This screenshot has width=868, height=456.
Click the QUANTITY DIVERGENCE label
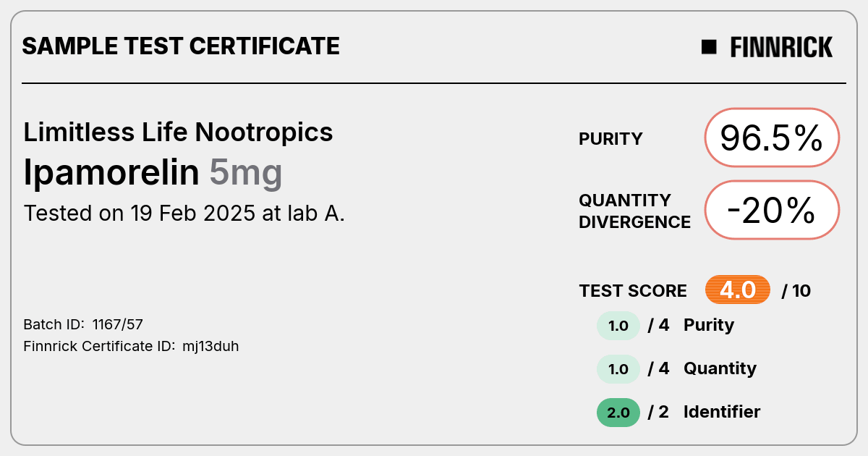pyautogui.click(x=634, y=211)
